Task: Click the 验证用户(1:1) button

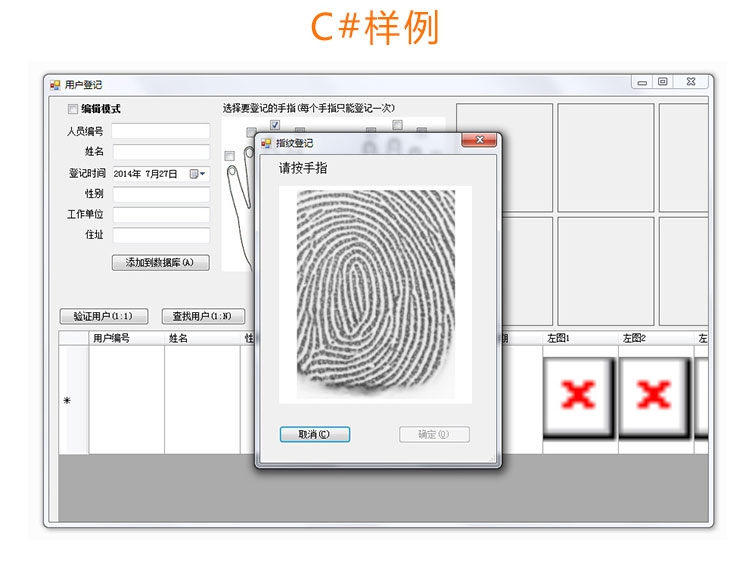Action: click(x=104, y=317)
